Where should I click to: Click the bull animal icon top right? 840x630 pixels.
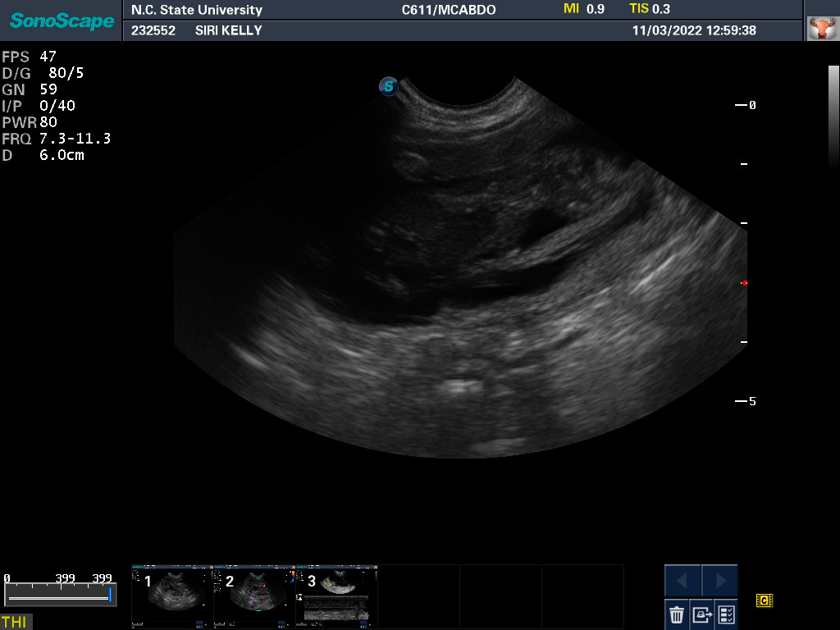[x=820, y=29]
